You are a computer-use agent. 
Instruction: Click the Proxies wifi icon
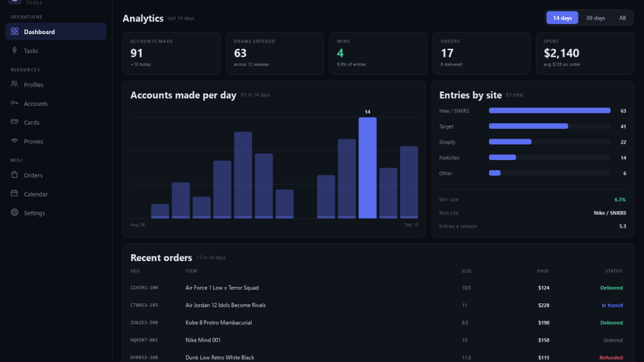coord(14,141)
